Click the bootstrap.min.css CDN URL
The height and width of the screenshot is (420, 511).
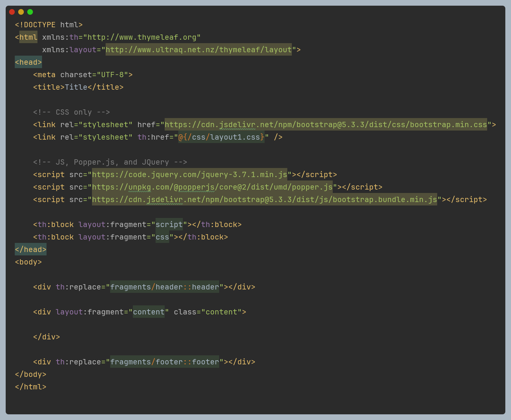click(x=326, y=124)
